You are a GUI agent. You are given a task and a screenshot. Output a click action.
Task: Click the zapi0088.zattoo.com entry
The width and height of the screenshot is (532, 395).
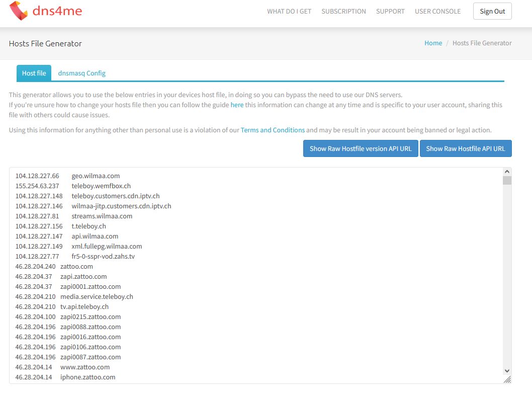91,327
